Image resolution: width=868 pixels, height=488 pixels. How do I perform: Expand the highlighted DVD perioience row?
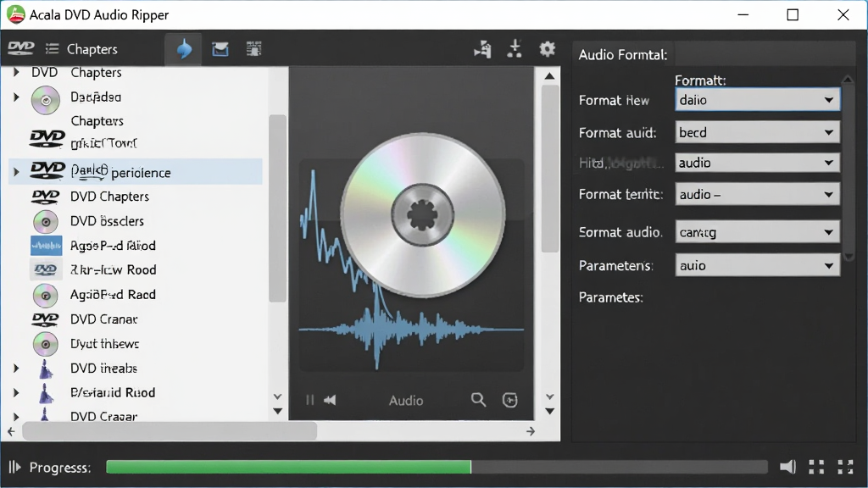(16, 172)
